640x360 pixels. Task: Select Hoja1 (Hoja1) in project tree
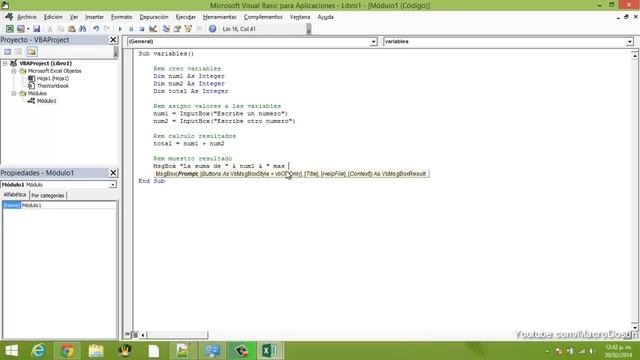52,78
